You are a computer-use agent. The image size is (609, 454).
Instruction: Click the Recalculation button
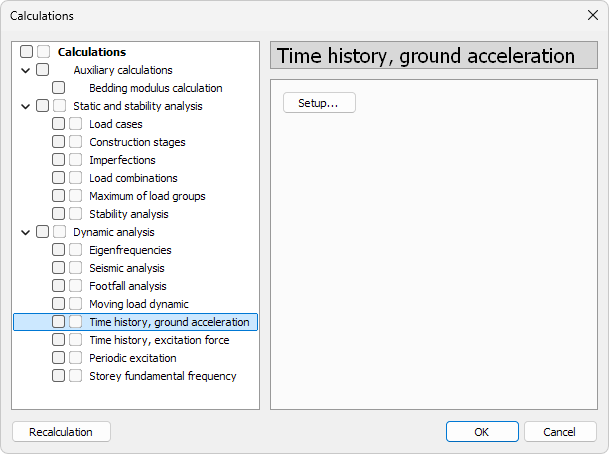tap(61, 432)
